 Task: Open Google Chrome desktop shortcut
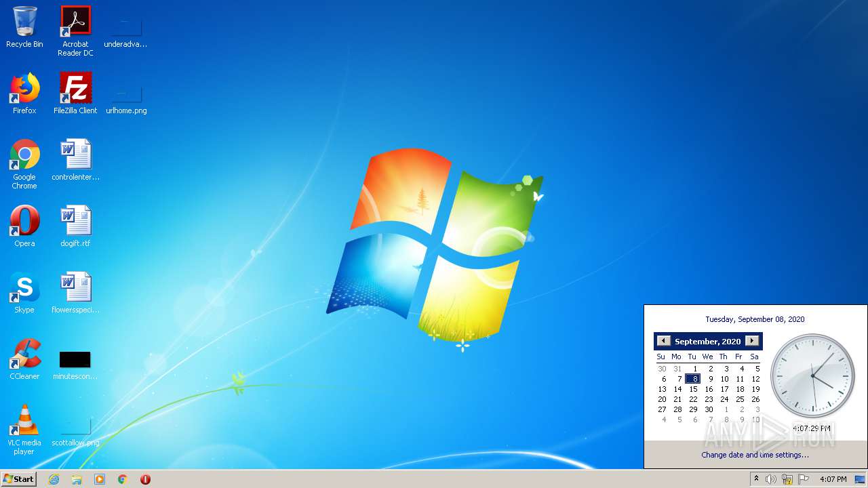[24, 164]
